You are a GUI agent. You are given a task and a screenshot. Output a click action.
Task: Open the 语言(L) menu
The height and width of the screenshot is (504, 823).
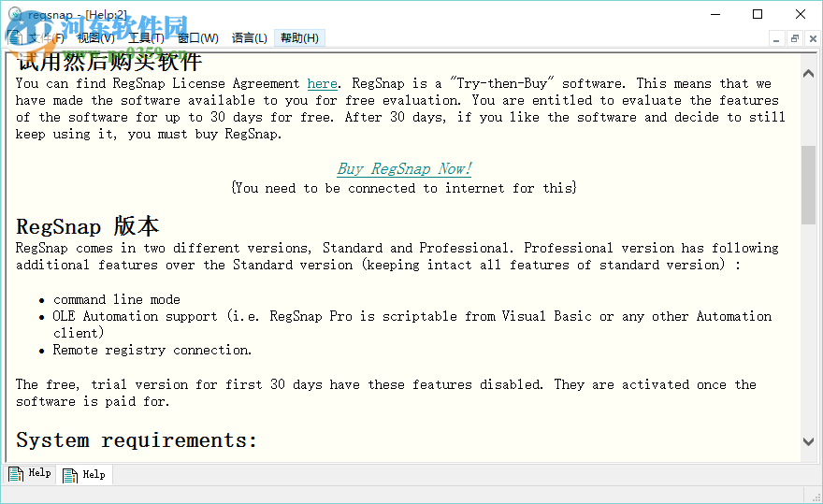tap(250, 37)
